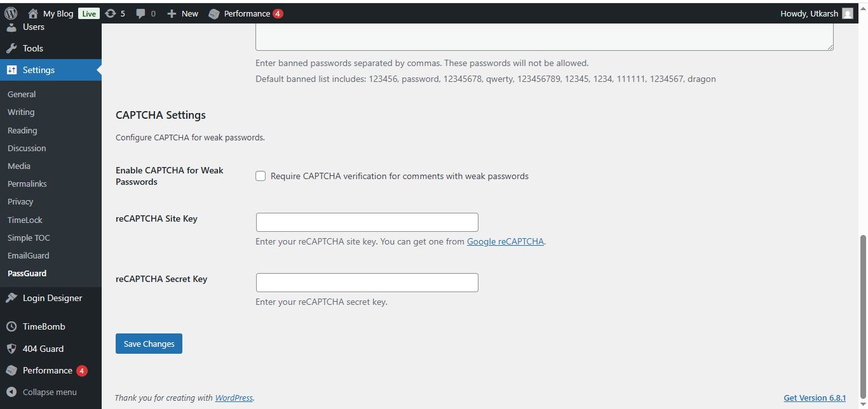Screen dimensions: 868x409
Task: Click the user avatar icon
Action: (848, 13)
